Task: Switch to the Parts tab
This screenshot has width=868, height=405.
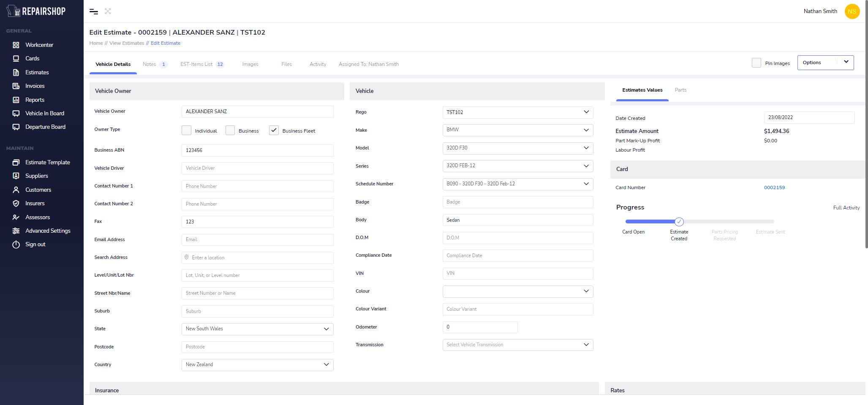Action: [x=680, y=90]
